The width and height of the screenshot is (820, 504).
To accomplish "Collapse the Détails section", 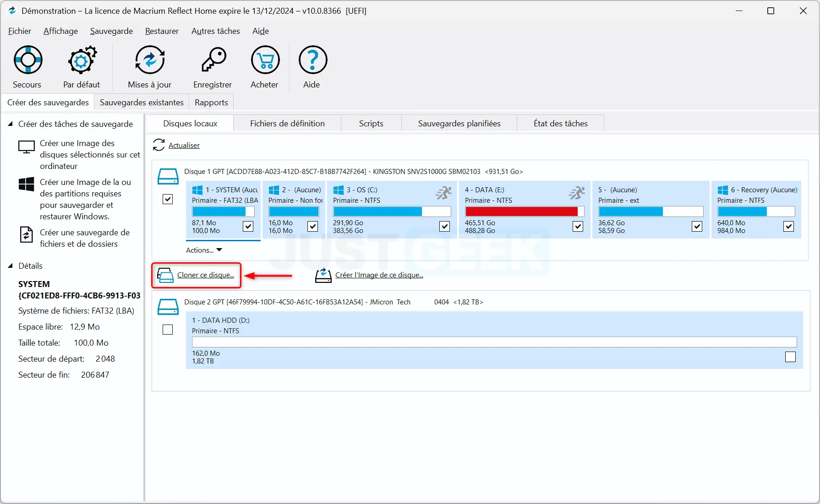I will (x=10, y=266).
